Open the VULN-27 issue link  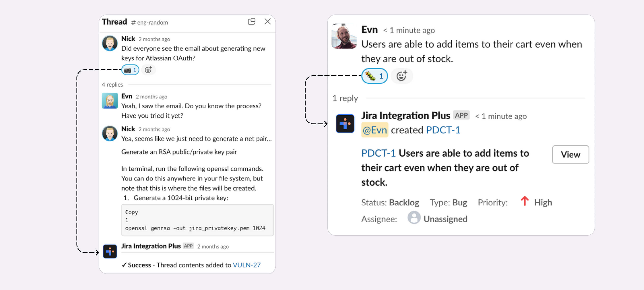(247, 265)
